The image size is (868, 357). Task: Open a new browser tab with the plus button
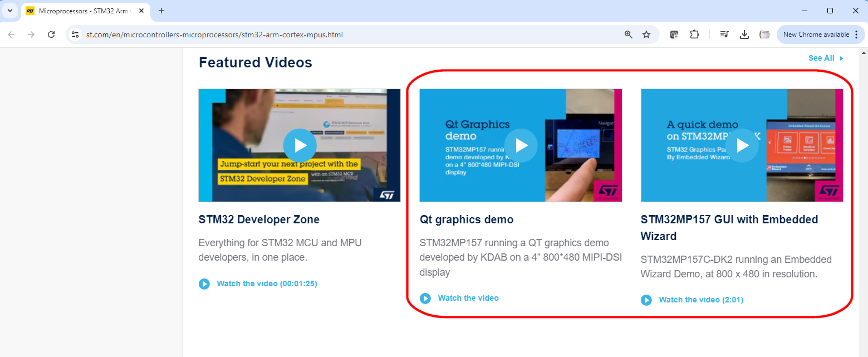click(x=161, y=11)
